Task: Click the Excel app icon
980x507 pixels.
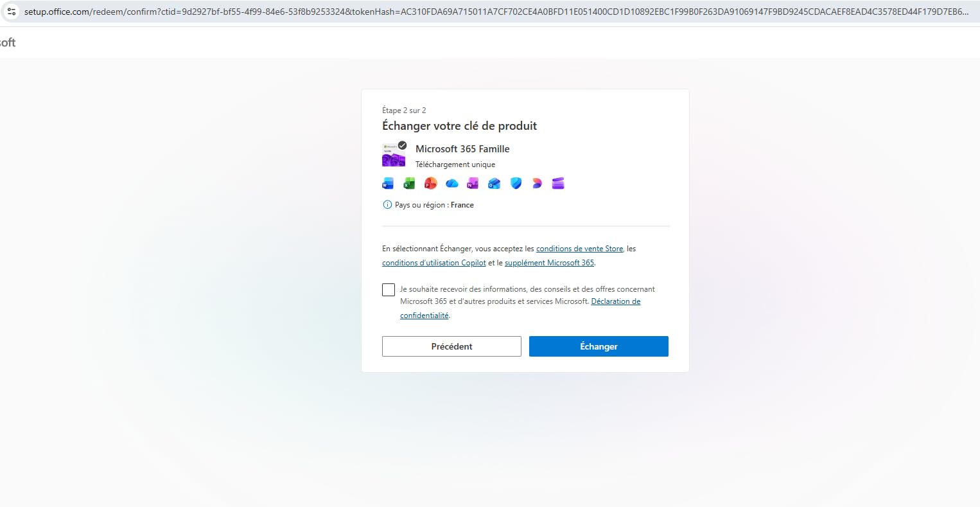Action: coord(409,184)
